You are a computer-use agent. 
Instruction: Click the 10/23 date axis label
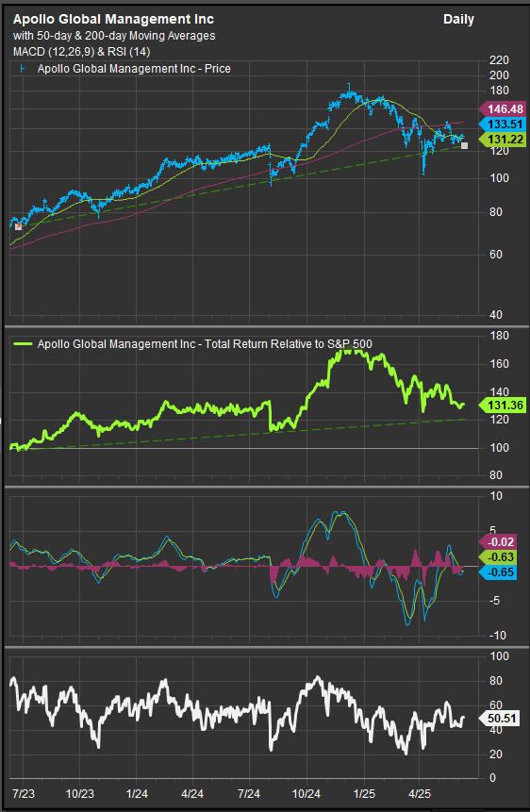click(x=80, y=793)
